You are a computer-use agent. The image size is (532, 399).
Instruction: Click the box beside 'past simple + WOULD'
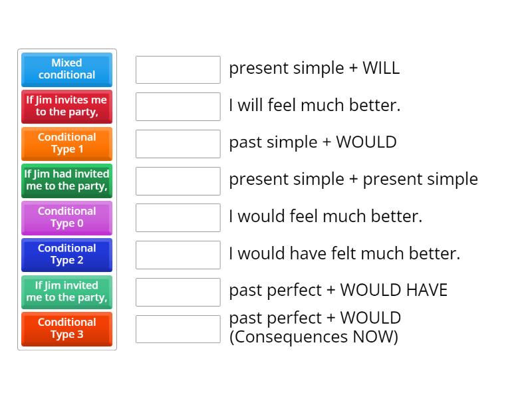click(177, 142)
